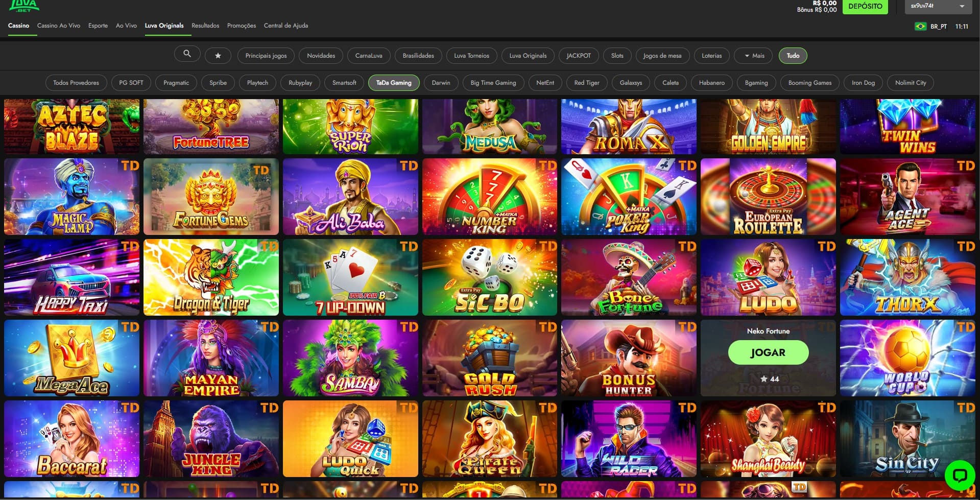
Task: Select the JACKPOT category
Action: click(x=579, y=56)
